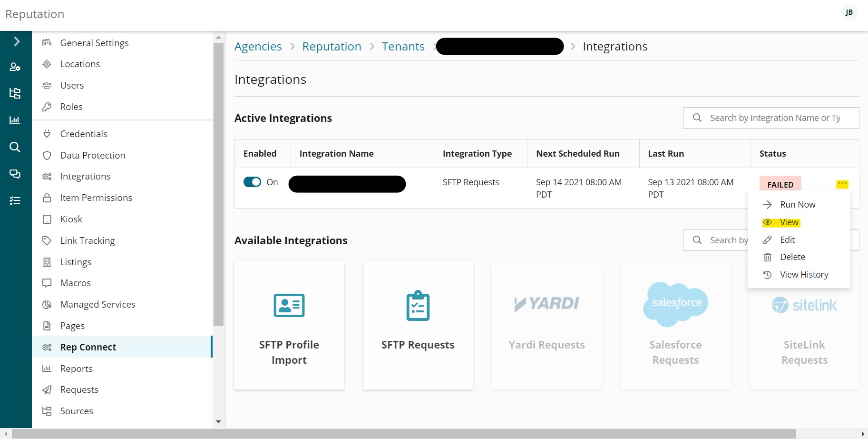This screenshot has width=868, height=439.
Task: Go to the Agencies breadcrumb
Action: pos(258,47)
